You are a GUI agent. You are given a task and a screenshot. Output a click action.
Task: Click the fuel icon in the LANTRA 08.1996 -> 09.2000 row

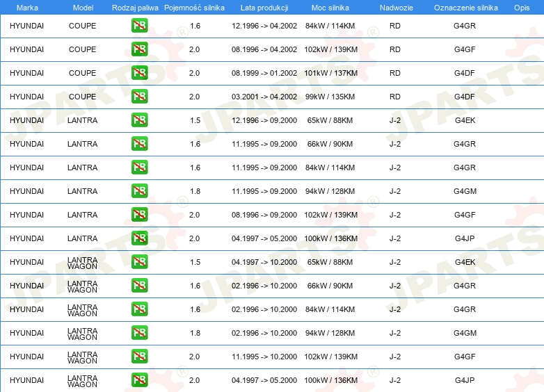(139, 214)
